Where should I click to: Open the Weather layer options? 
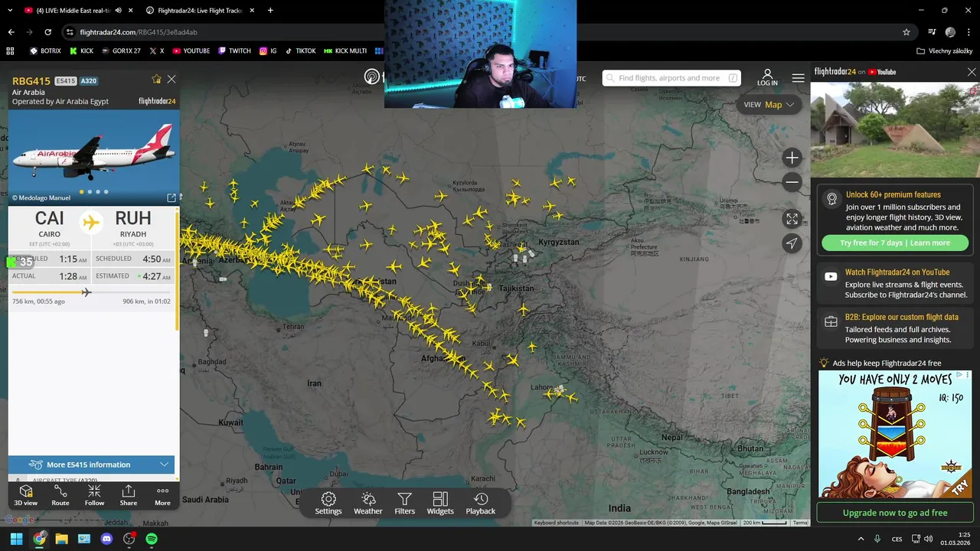(x=368, y=504)
